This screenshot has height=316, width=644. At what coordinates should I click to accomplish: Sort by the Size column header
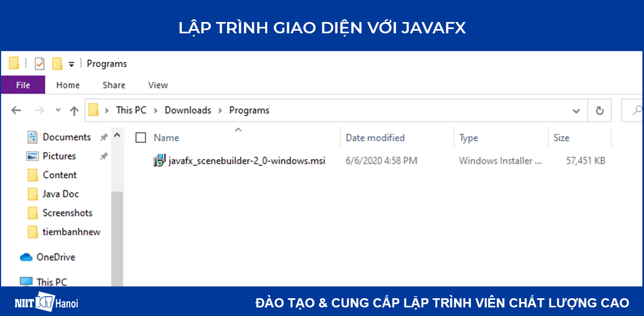pos(561,138)
